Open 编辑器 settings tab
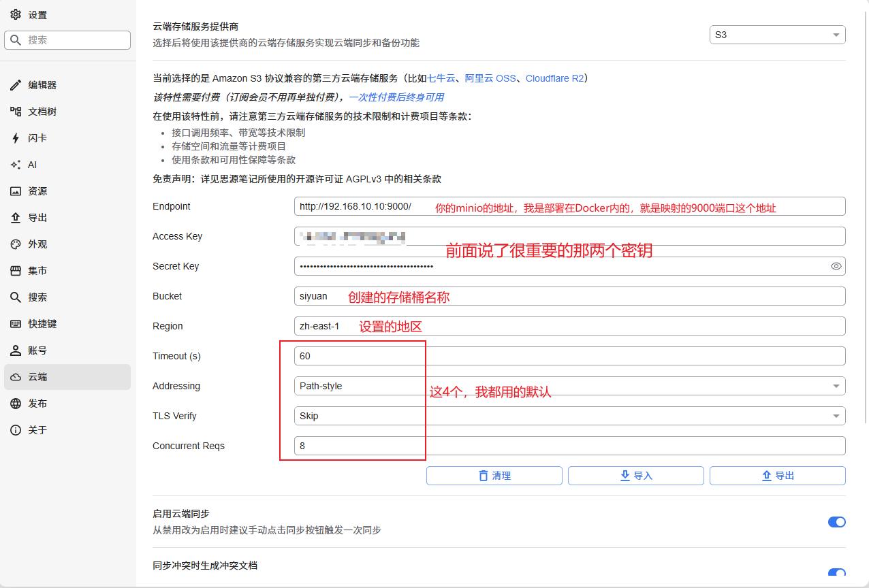 coord(67,85)
